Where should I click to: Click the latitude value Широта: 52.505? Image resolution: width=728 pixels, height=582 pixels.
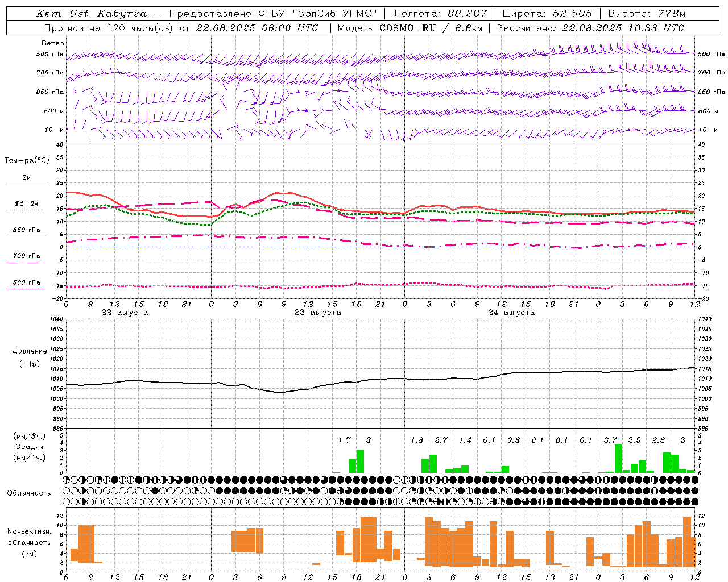pos(547,14)
